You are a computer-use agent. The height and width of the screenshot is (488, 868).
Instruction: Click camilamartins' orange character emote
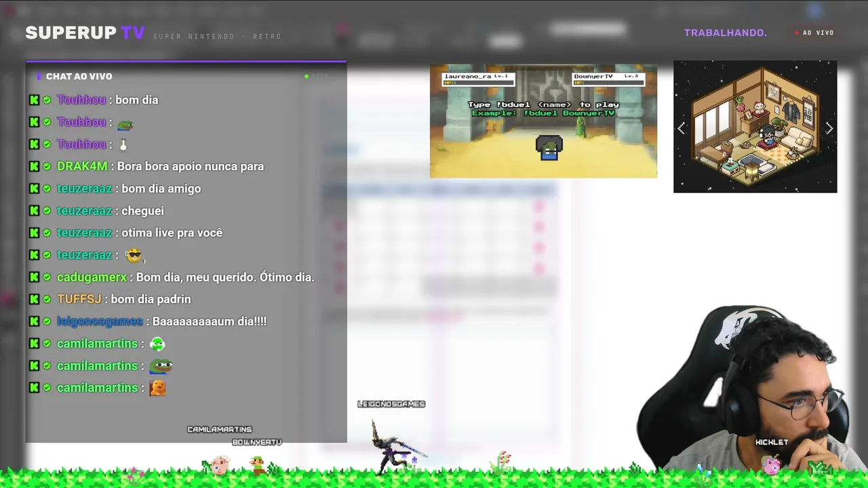(157, 388)
